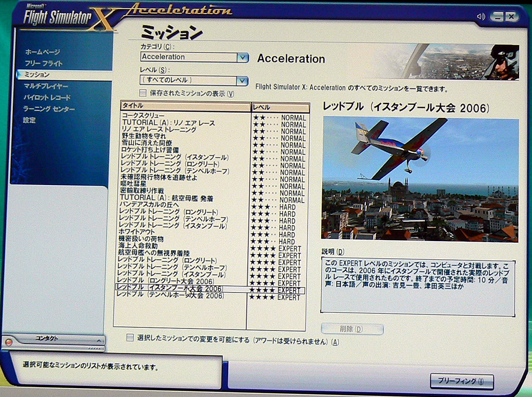Minimize the Flight Simulator window

tap(497, 17)
